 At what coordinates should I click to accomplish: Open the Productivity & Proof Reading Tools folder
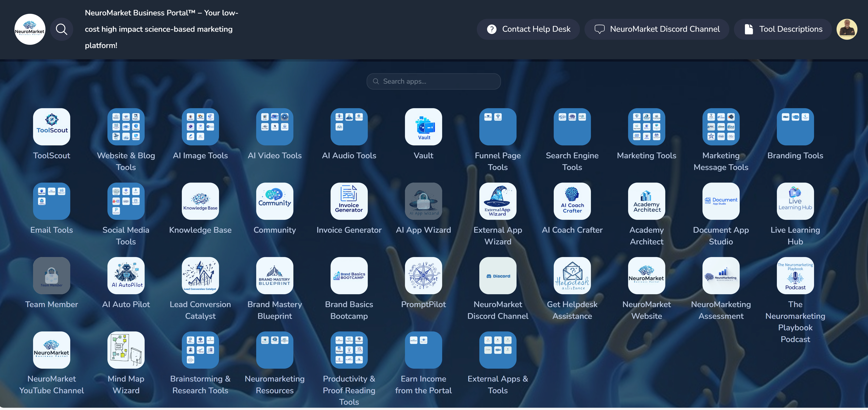[349, 350]
